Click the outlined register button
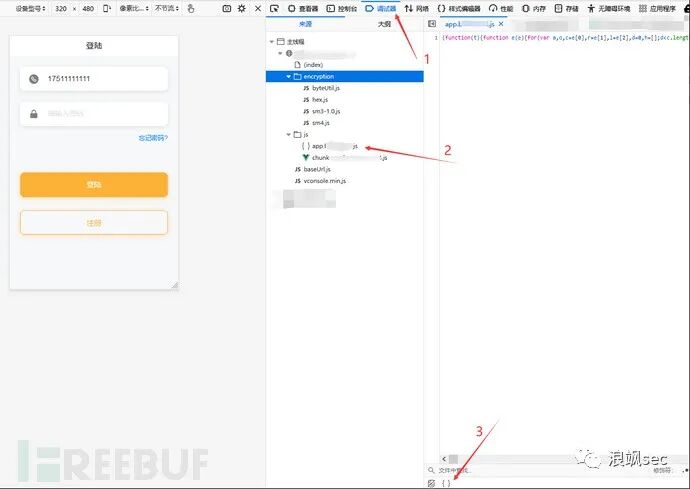 coord(94,223)
